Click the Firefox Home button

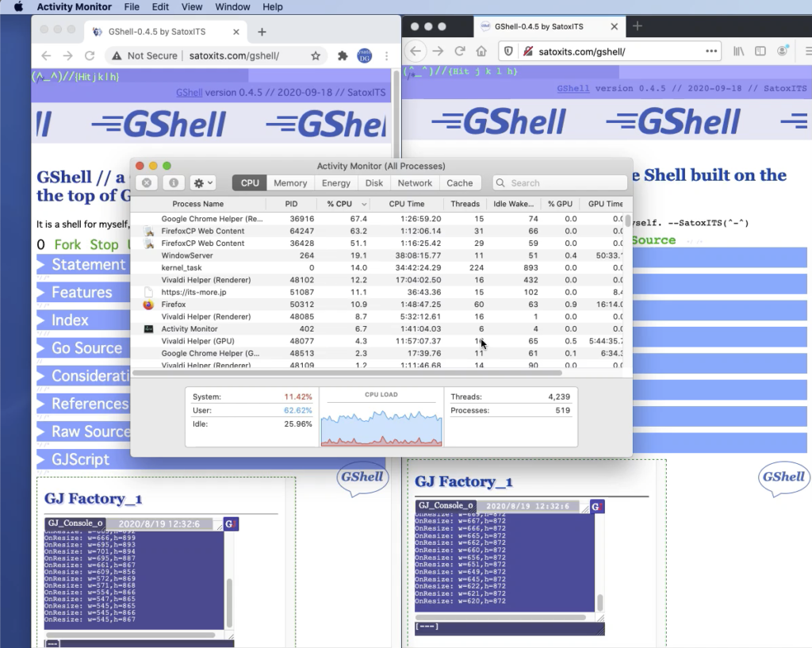coord(481,52)
